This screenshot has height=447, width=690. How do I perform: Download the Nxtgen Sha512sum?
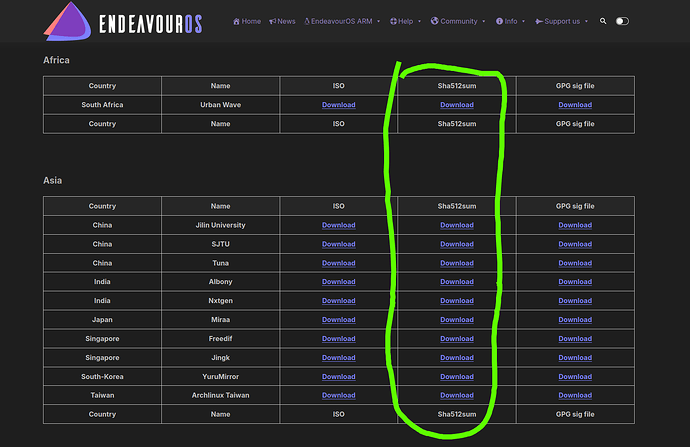tap(457, 300)
